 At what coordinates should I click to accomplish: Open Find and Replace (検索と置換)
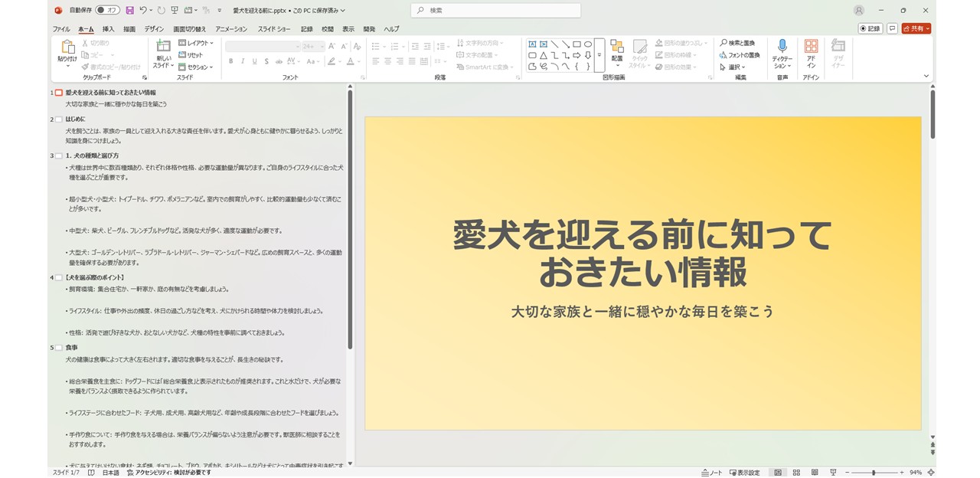pyautogui.click(x=737, y=43)
